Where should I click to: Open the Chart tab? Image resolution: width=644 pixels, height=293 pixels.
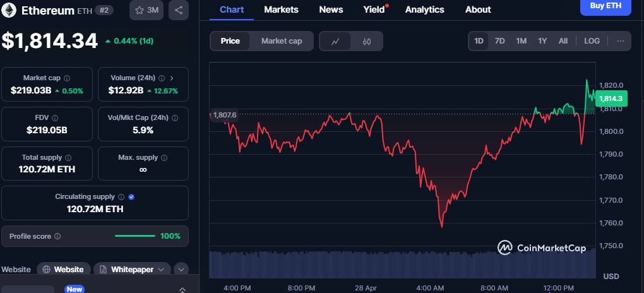(x=232, y=9)
